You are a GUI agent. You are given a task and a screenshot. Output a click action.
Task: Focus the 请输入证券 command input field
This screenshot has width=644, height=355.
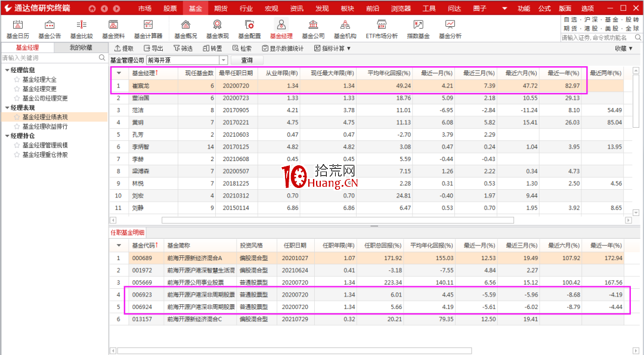(x=597, y=38)
